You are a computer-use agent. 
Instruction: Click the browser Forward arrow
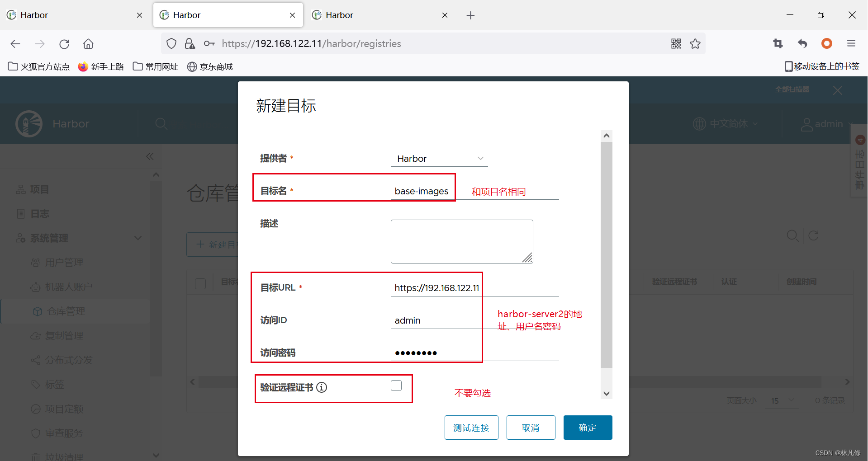[x=40, y=44]
